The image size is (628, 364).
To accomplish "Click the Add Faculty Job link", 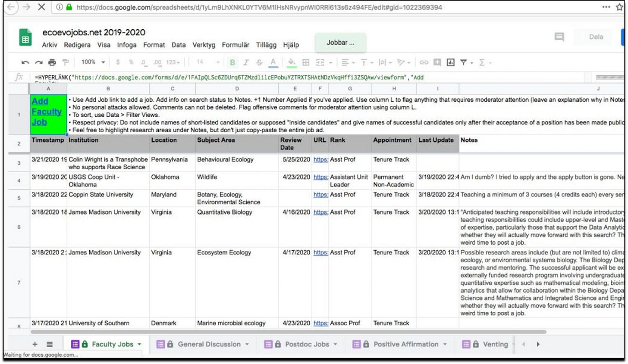I will click(46, 112).
